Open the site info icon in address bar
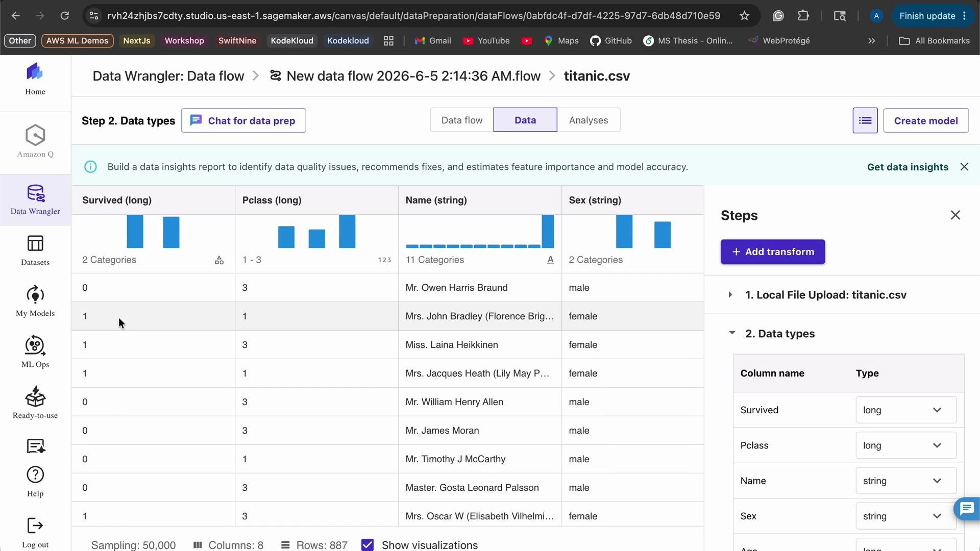Image resolution: width=980 pixels, height=551 pixels. [94, 16]
